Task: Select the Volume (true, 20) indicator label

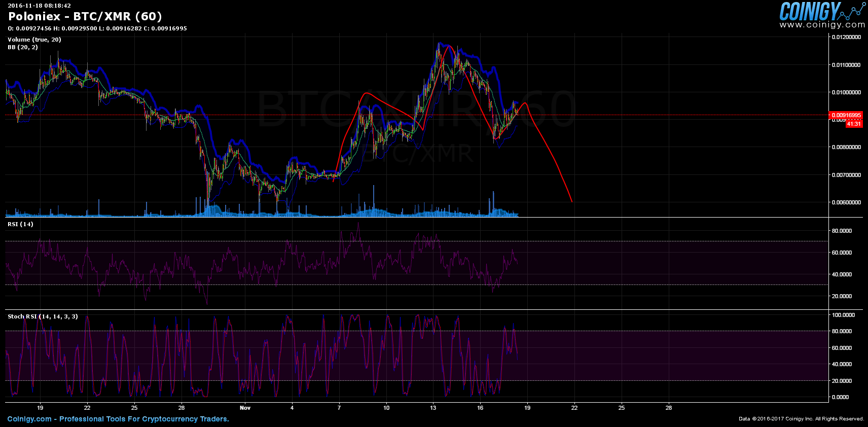Action: [34, 40]
